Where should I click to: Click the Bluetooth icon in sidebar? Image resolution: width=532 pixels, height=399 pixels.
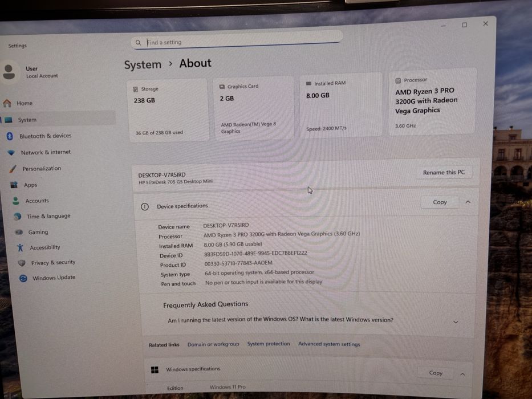[10, 136]
